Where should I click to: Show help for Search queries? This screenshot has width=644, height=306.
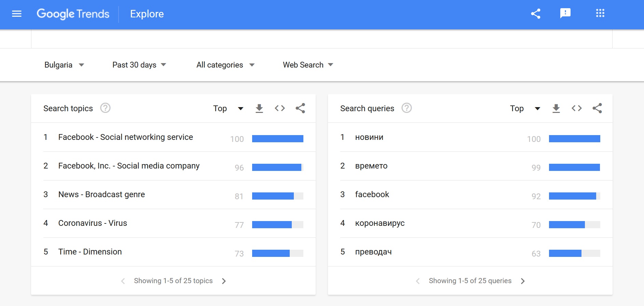pos(407,108)
